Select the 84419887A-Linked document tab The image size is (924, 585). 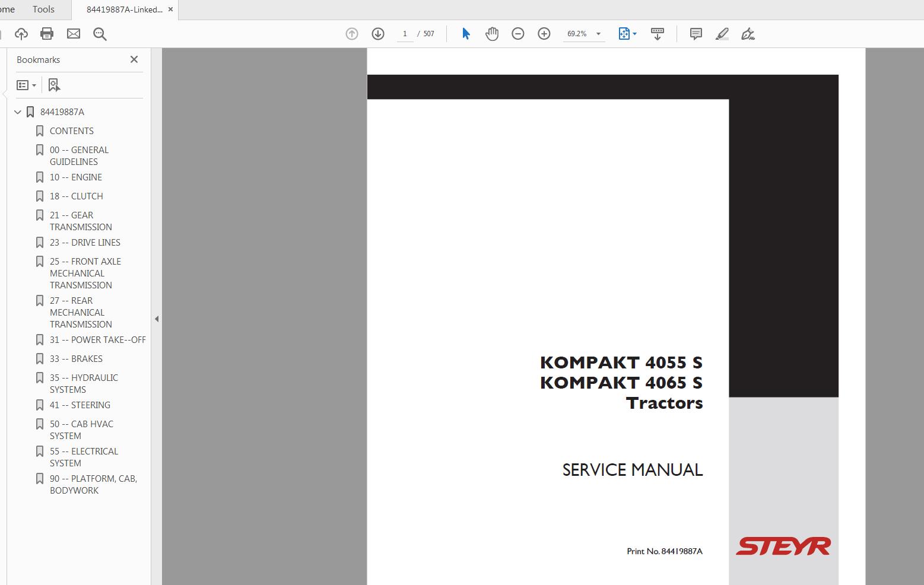(124, 9)
